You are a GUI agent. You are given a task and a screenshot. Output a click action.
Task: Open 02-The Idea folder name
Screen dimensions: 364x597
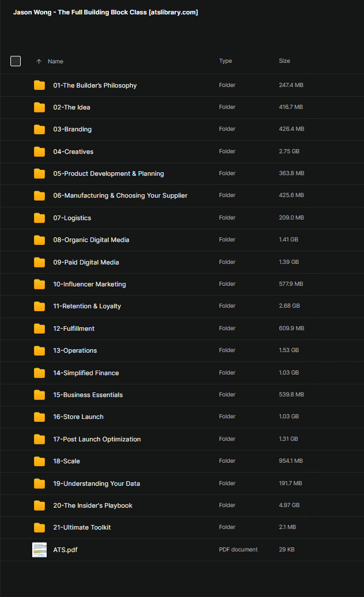point(71,107)
